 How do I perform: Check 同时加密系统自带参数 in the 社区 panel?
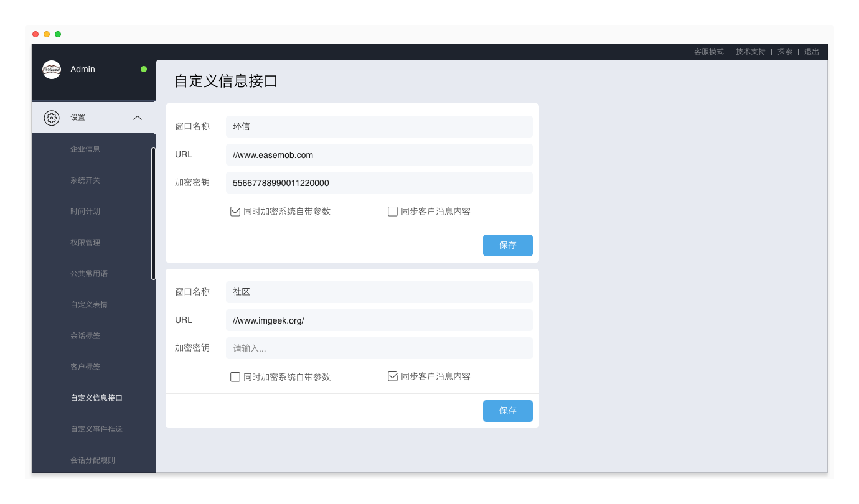pos(235,377)
